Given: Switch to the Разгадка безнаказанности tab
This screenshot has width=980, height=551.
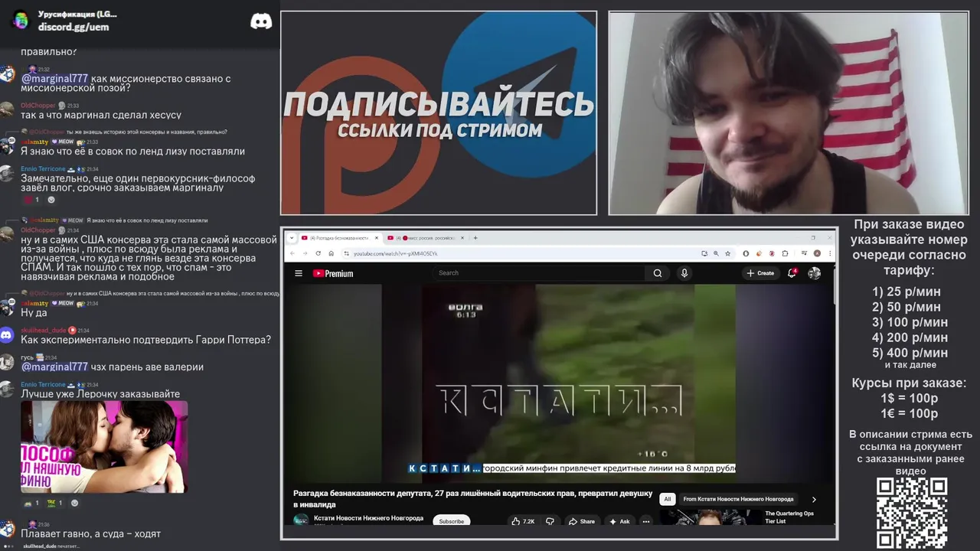Looking at the screenshot, I should point(338,238).
